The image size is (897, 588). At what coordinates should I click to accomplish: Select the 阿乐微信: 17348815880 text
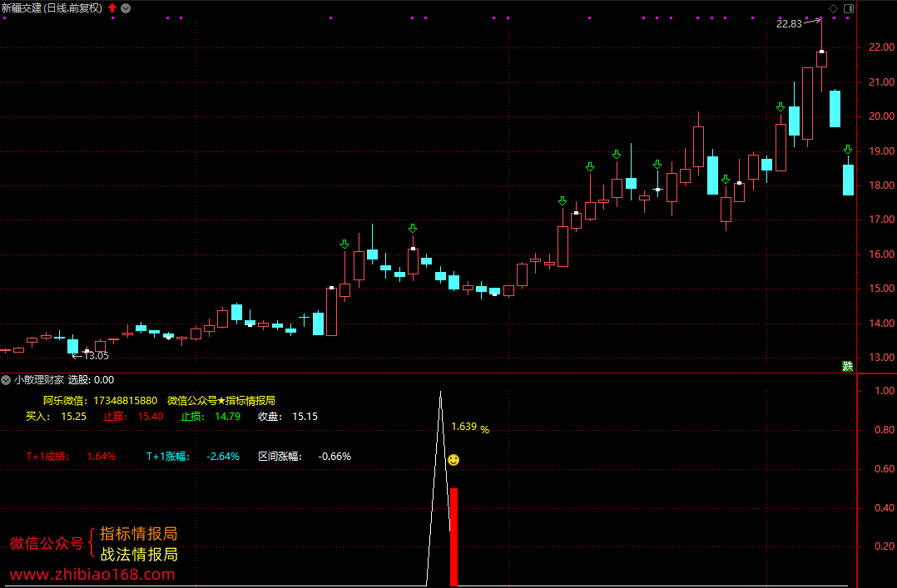(x=100, y=400)
